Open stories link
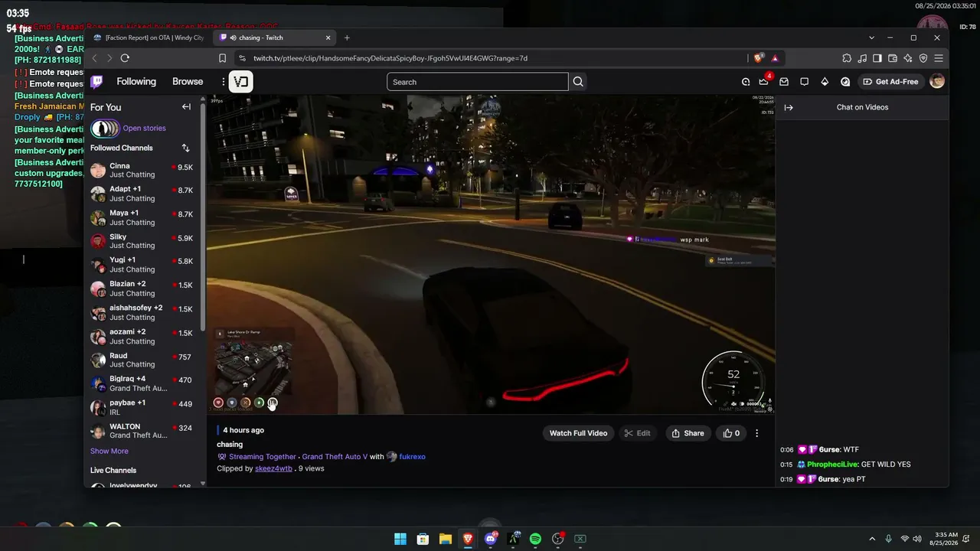The height and width of the screenshot is (551, 980). (144, 129)
